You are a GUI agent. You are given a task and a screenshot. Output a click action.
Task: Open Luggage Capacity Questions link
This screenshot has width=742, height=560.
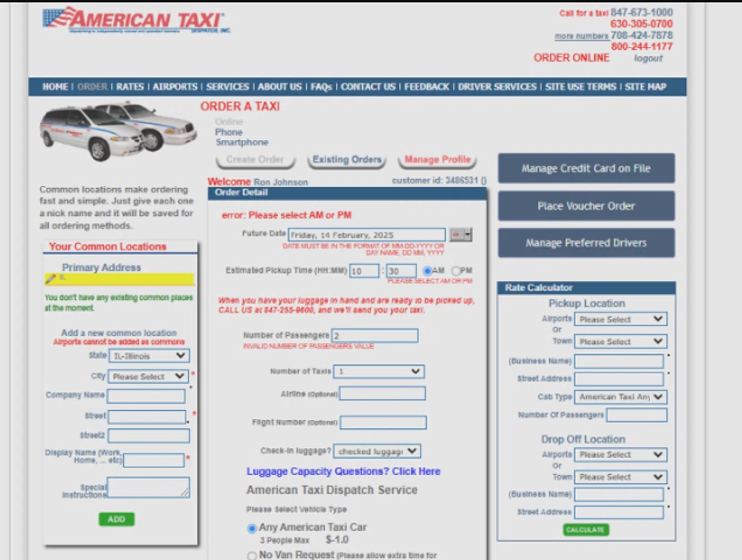click(x=343, y=471)
